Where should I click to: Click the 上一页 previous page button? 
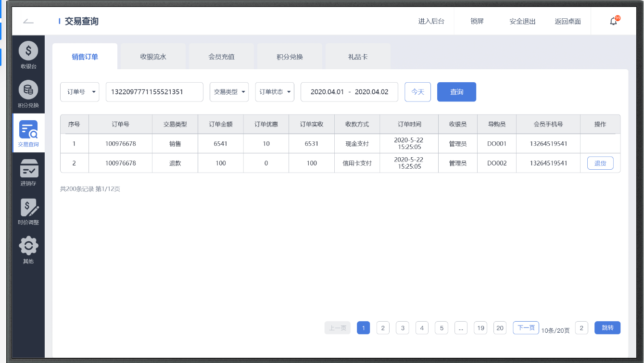click(x=338, y=328)
